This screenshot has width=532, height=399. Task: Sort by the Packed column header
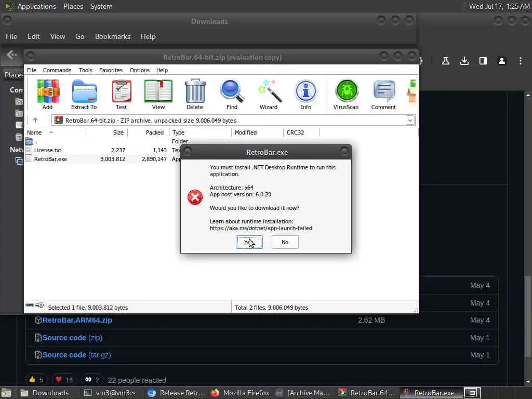pos(149,132)
